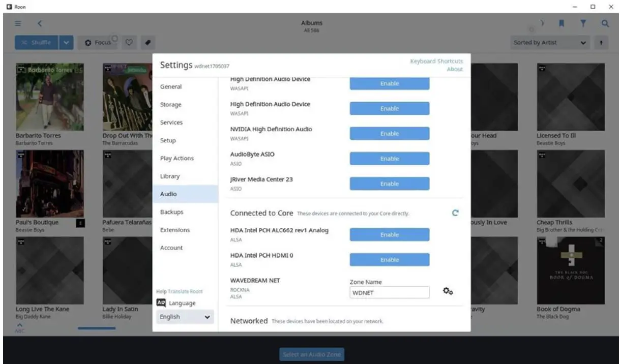Expand the Shuffle dropdown arrow
The height and width of the screenshot is (364, 620).
point(67,42)
